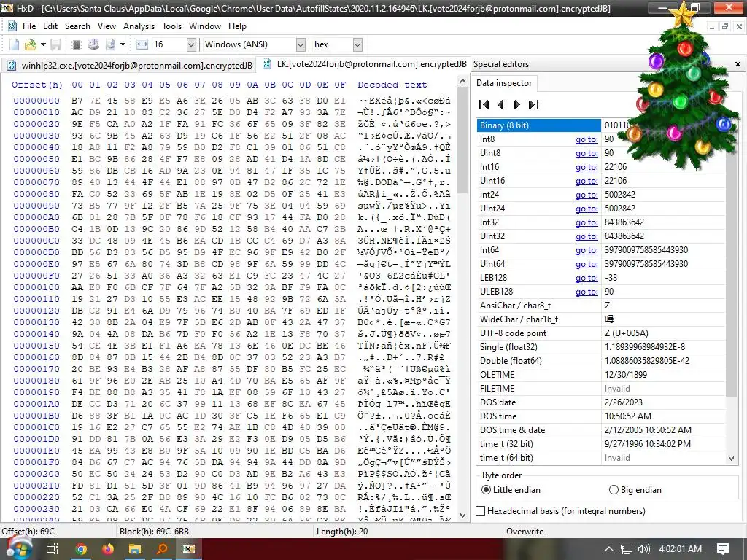Click the bytes-per-row width icon
This screenshot has width=747, height=560.
click(142, 44)
